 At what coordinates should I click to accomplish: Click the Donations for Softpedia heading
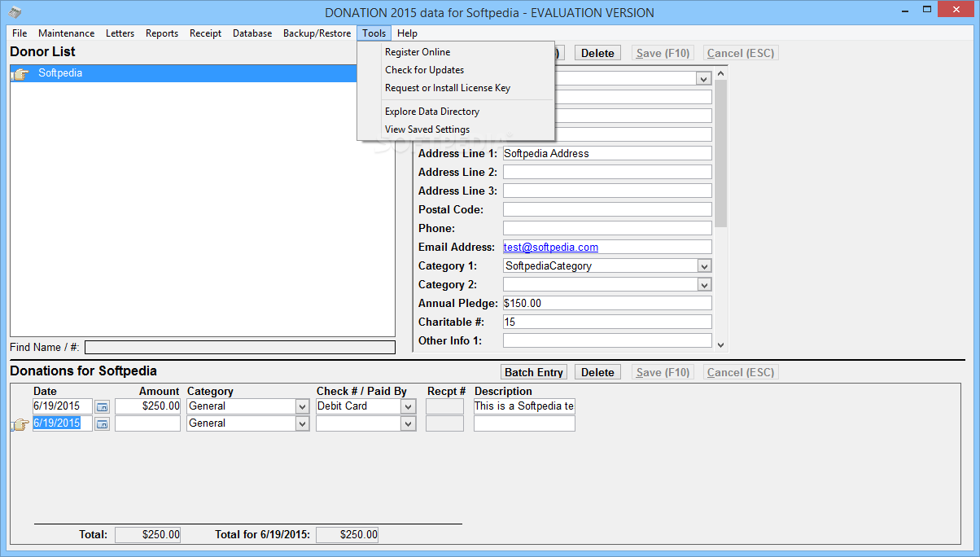point(83,371)
